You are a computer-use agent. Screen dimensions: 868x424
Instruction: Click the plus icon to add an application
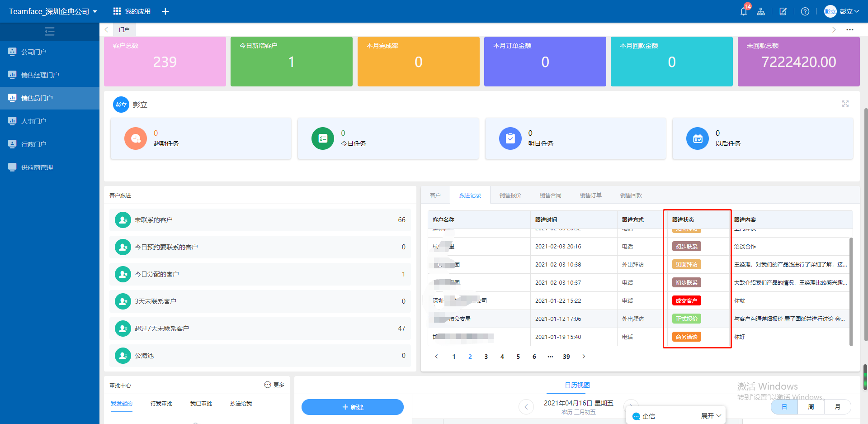click(x=165, y=11)
